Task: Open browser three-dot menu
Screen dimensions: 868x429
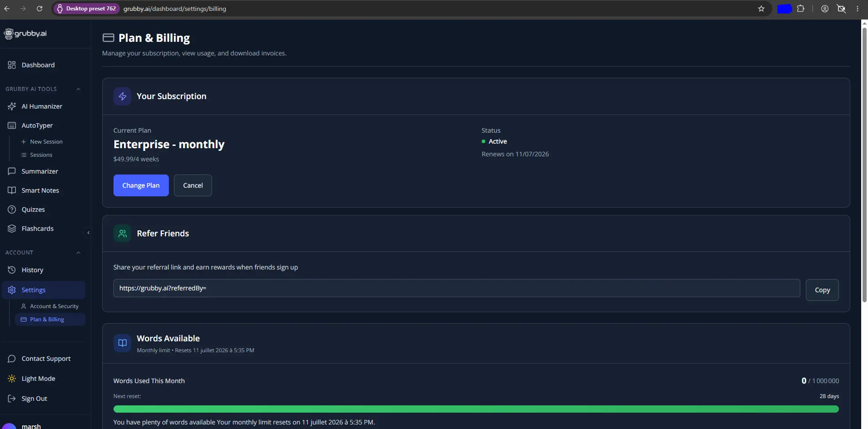Action: click(858, 9)
